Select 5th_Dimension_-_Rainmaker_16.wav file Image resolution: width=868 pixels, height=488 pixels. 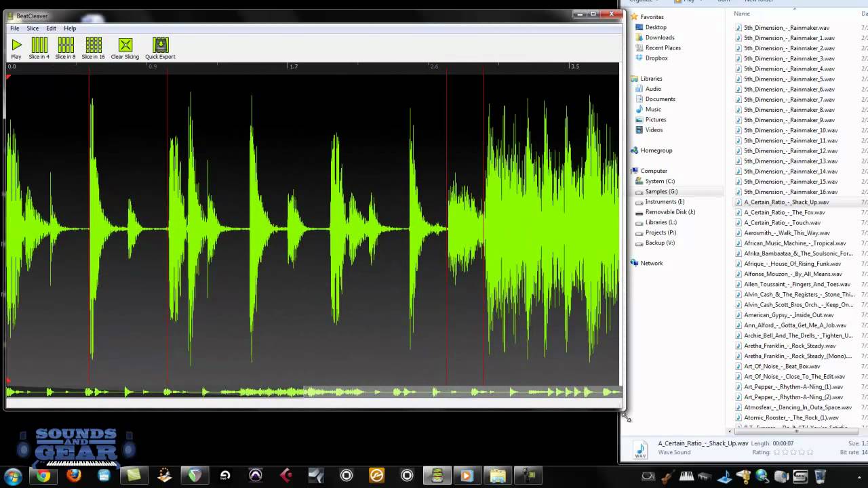(790, 191)
